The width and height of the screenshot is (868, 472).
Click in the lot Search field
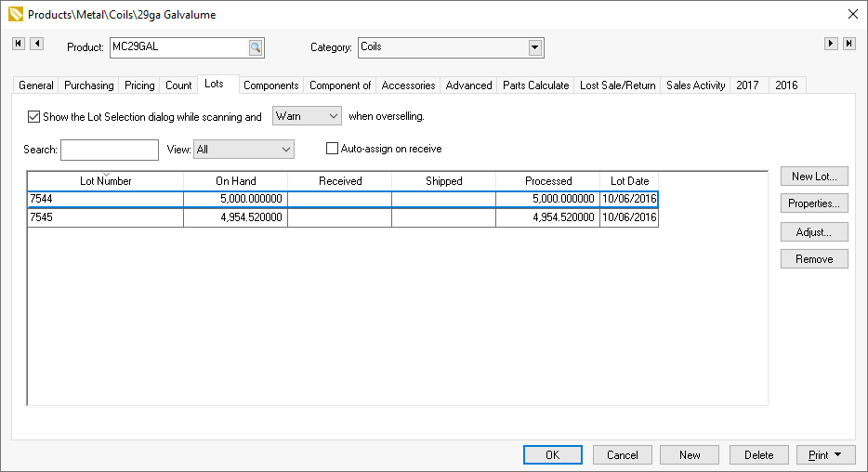[110, 150]
